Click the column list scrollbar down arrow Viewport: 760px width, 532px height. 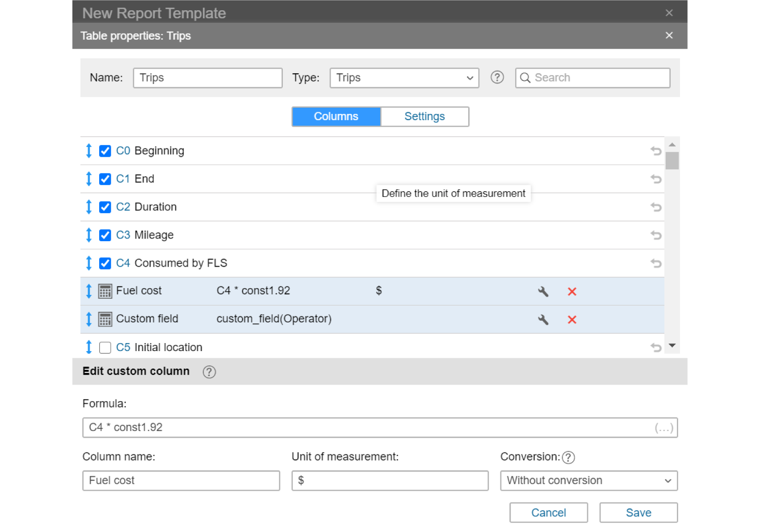[672, 346]
